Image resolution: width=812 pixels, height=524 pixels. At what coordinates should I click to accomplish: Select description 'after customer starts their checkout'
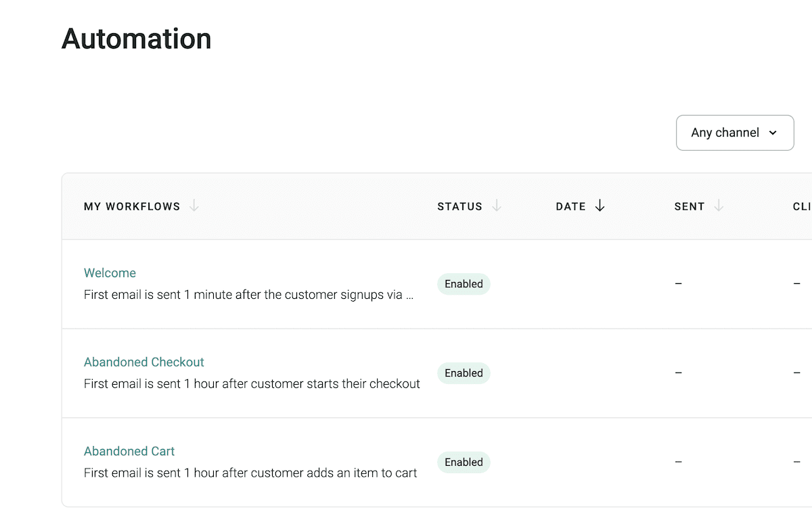pyautogui.click(x=320, y=384)
